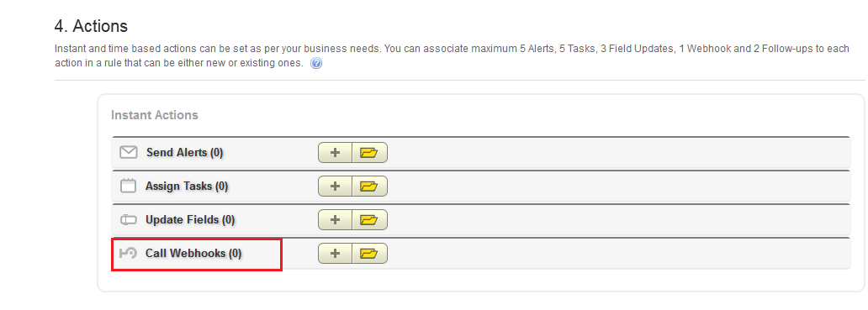Open existing tasks via Assign Tasks folder icon
Image resolution: width=868 pixels, height=310 pixels.
369,187
